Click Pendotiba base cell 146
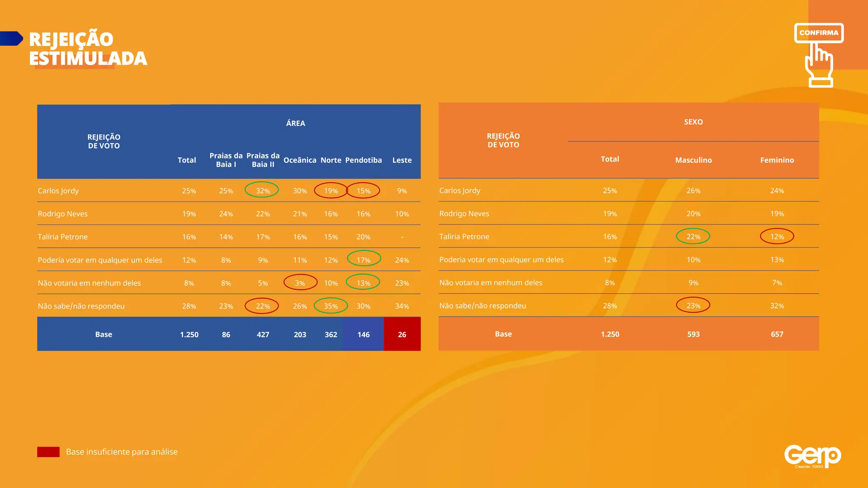 click(x=363, y=334)
